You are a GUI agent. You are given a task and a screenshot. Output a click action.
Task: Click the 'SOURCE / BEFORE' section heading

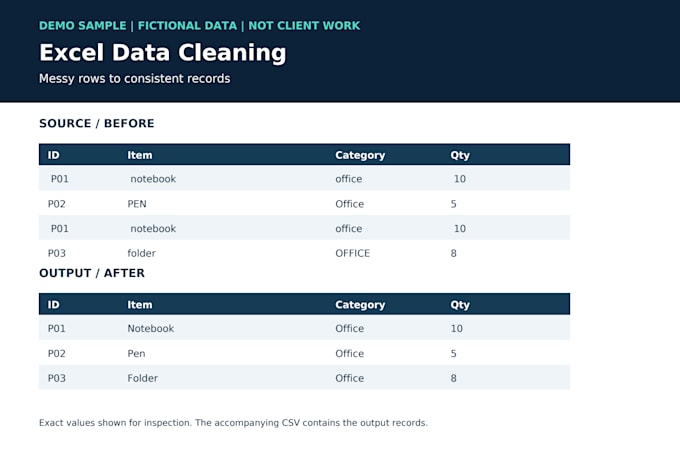pos(97,123)
